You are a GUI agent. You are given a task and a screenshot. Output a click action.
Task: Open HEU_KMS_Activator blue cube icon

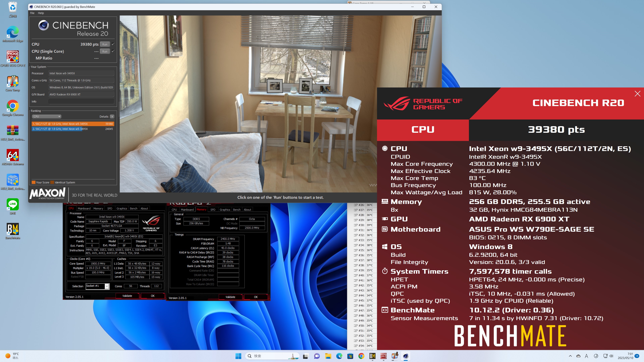13,182
